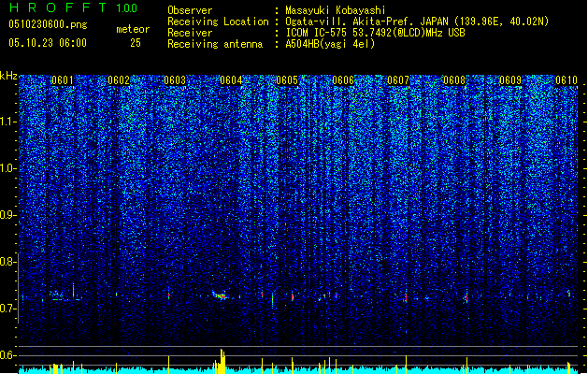Click the kHz axis unit label
The image size is (588, 374).
click(8, 76)
